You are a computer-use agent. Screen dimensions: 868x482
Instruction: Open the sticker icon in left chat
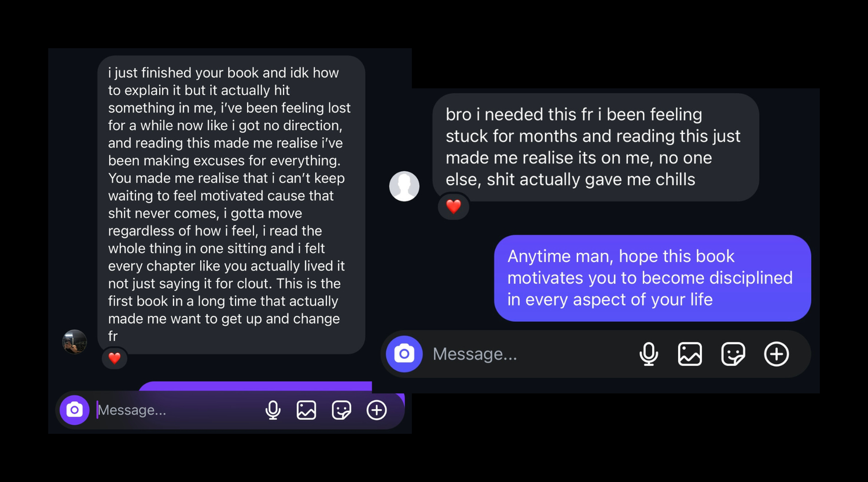[x=341, y=410]
